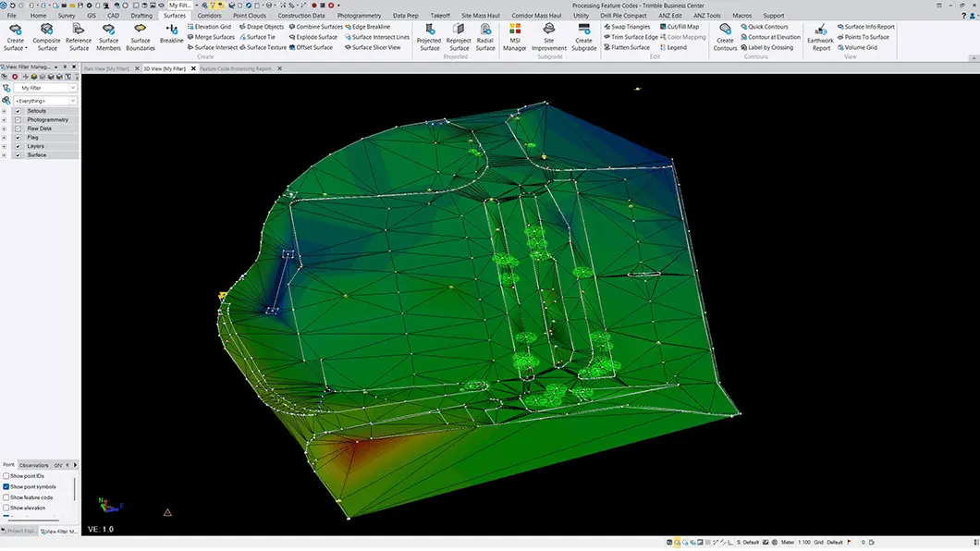Open the My Filter dropdown
Image resolution: width=980 pixels, height=551 pixels.
click(73, 88)
